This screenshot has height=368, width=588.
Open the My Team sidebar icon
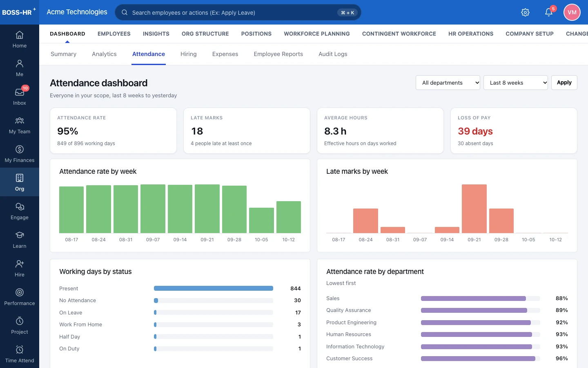[x=20, y=121]
